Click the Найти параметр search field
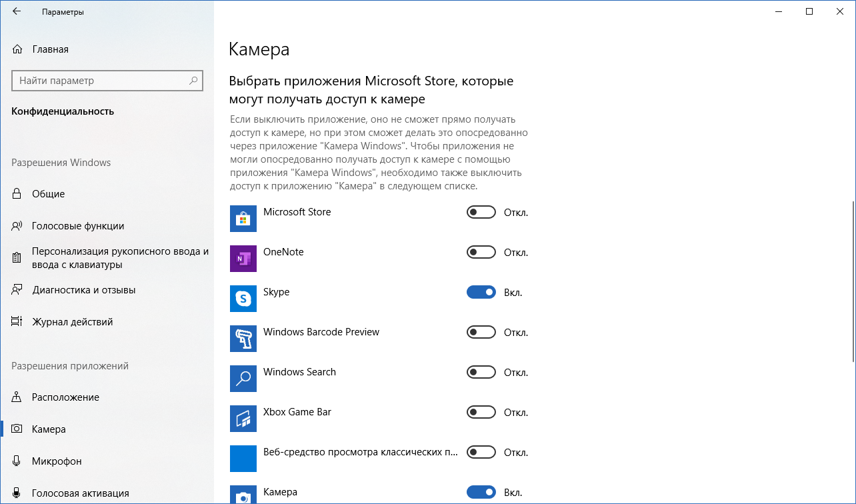The height and width of the screenshot is (504, 856). click(x=107, y=81)
